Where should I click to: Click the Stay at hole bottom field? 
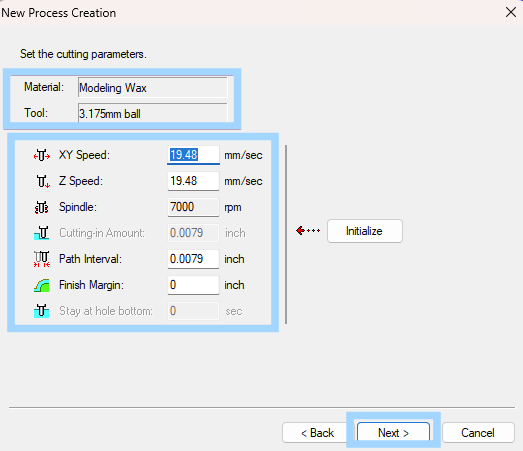tap(193, 311)
